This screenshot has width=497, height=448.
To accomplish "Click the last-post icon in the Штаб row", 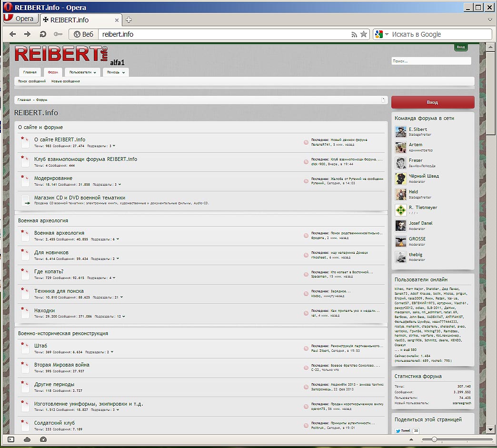I will point(306,348).
